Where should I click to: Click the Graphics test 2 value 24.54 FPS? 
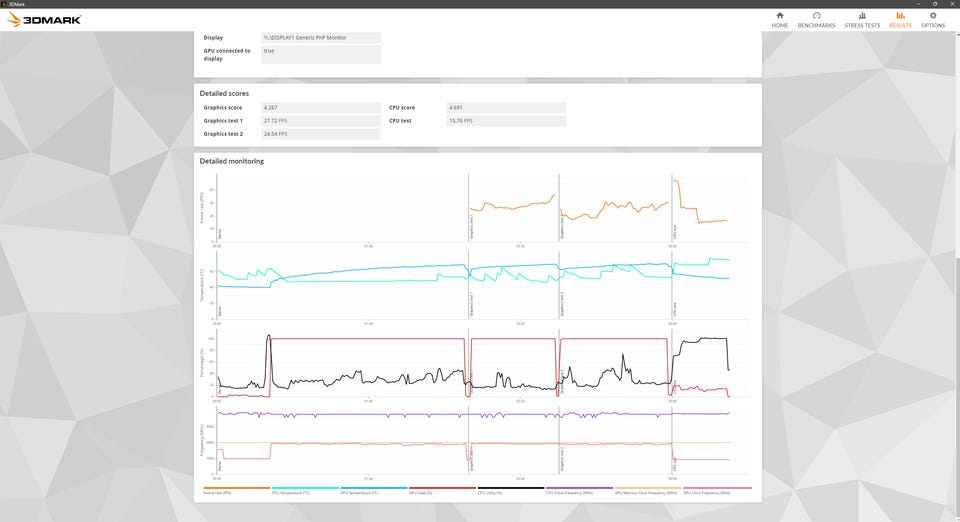tap(321, 134)
